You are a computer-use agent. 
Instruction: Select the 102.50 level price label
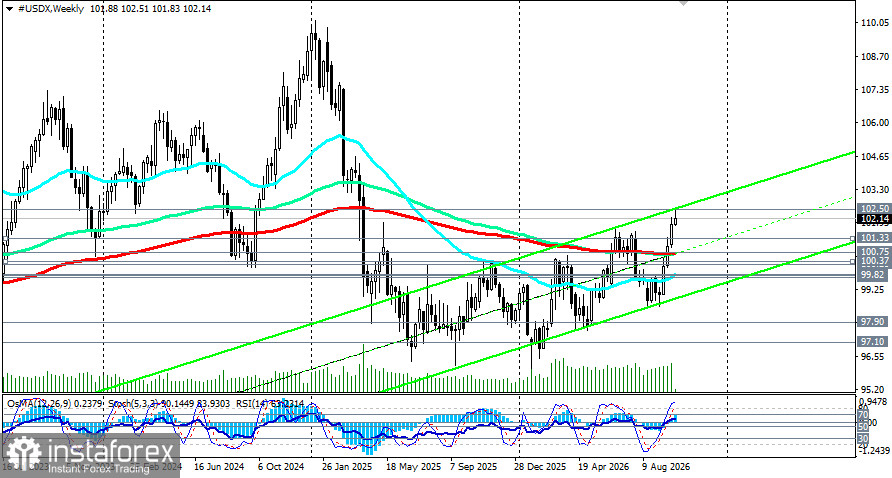pos(875,209)
